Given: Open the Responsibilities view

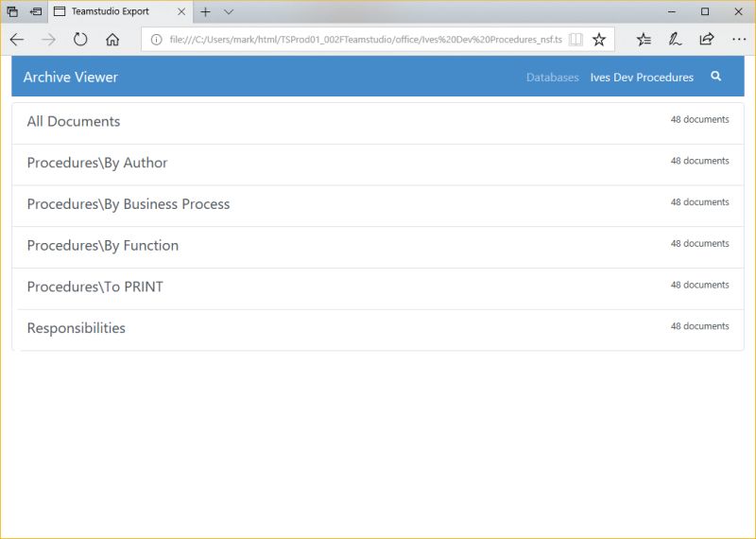Looking at the screenshot, I should (378, 330).
